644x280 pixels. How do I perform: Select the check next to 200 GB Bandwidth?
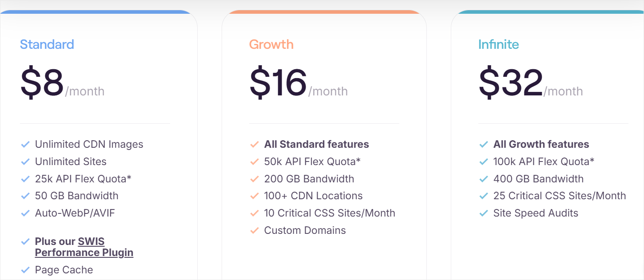click(x=254, y=179)
